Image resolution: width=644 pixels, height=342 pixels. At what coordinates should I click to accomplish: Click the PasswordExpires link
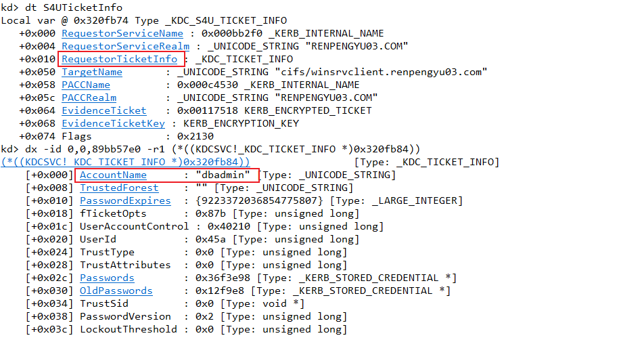pyautogui.click(x=125, y=200)
